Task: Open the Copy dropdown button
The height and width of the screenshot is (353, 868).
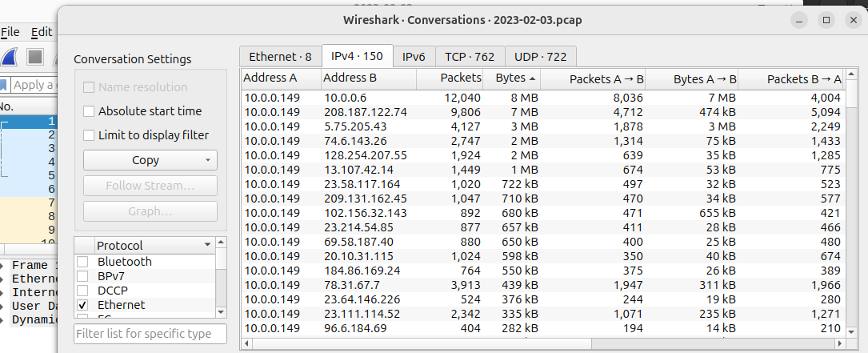Action: (x=150, y=160)
